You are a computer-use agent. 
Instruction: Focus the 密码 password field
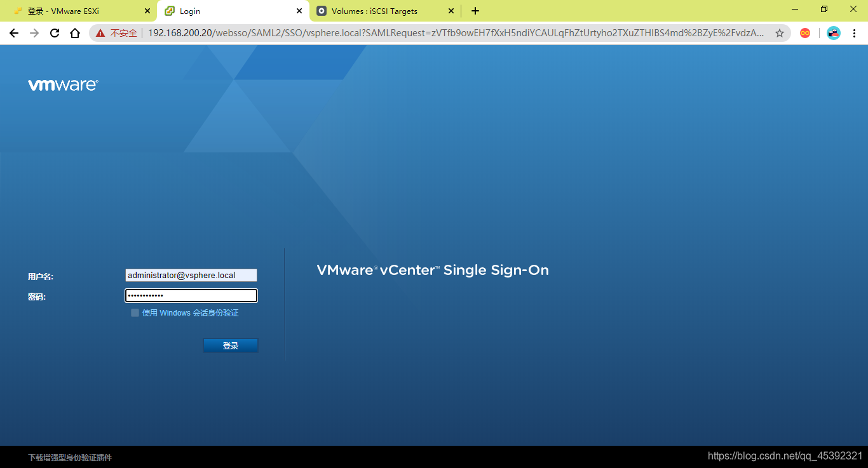tap(191, 295)
